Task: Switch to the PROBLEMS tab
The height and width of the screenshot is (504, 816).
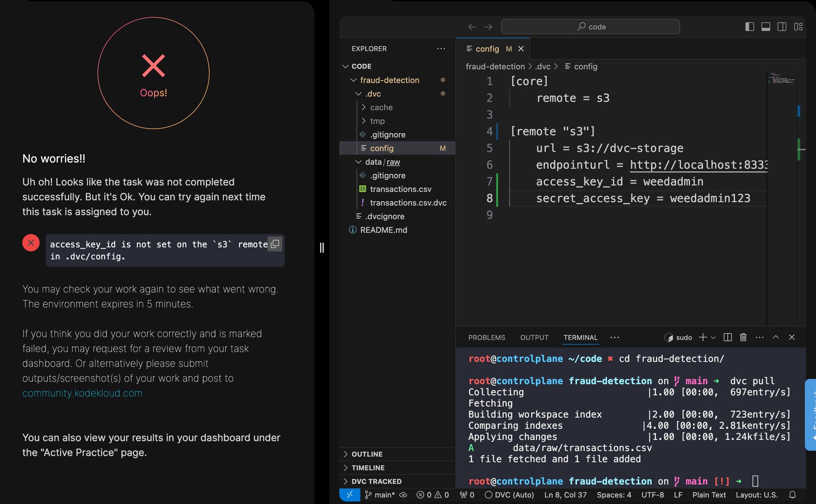Action: click(487, 337)
